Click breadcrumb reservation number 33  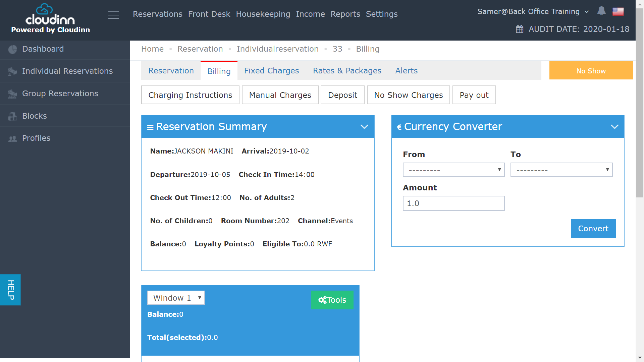(x=337, y=49)
